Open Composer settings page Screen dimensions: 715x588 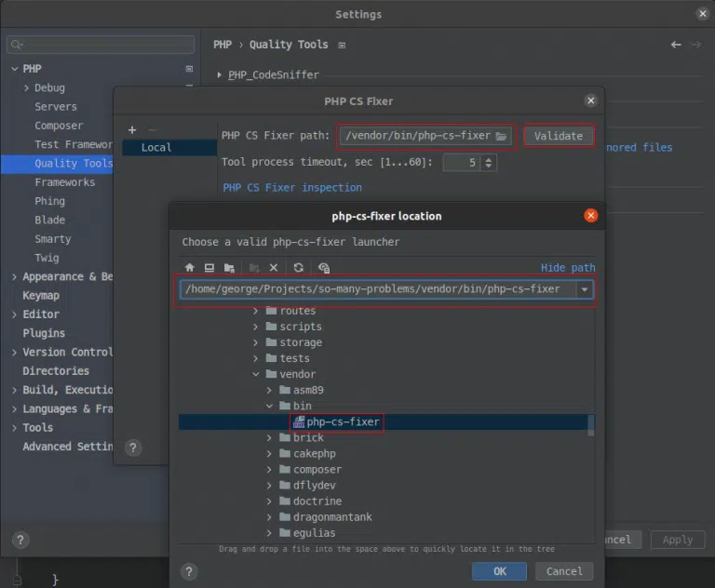point(59,126)
